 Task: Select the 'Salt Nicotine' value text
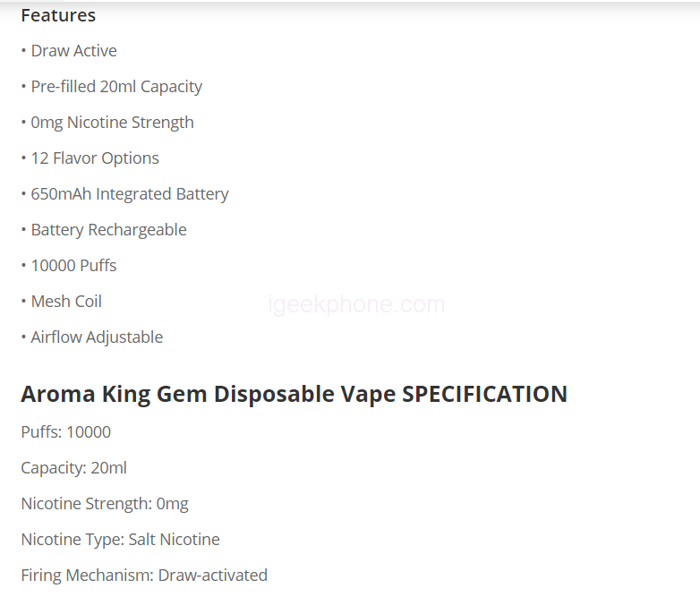click(174, 540)
